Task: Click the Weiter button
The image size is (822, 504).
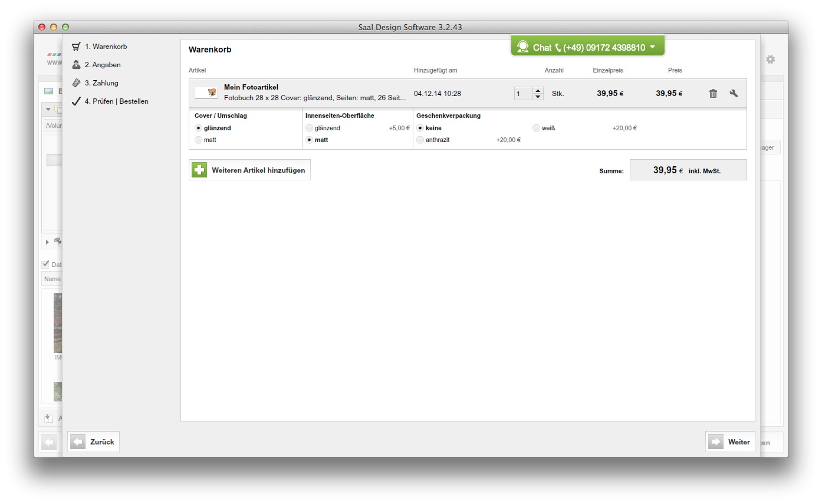Action: pos(730,442)
